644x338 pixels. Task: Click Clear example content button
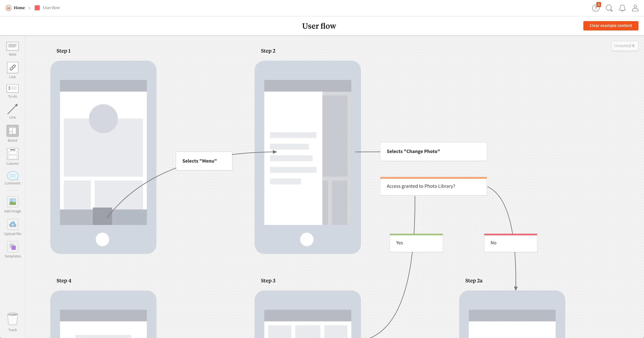click(x=610, y=26)
